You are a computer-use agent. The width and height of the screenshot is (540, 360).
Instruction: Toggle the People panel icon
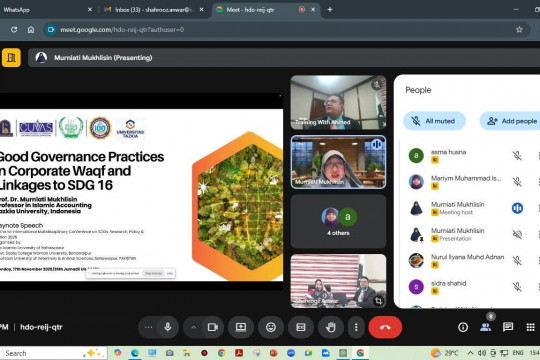(486, 327)
